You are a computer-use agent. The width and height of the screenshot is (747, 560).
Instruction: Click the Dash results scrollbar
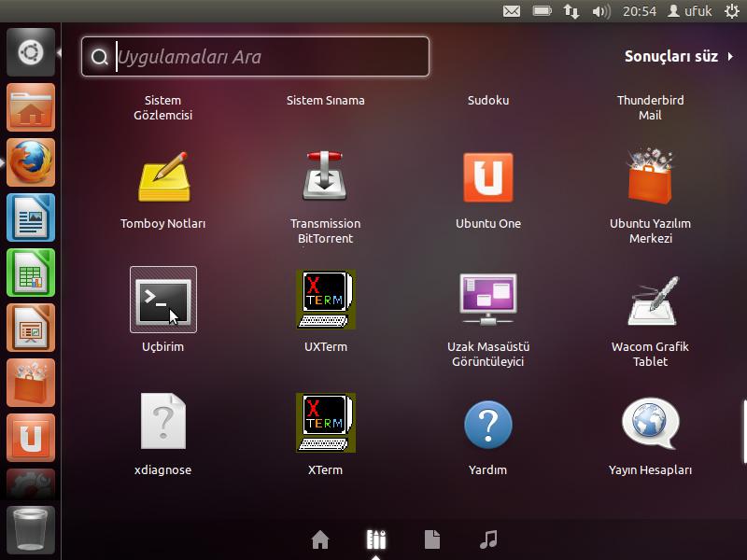pos(744,431)
